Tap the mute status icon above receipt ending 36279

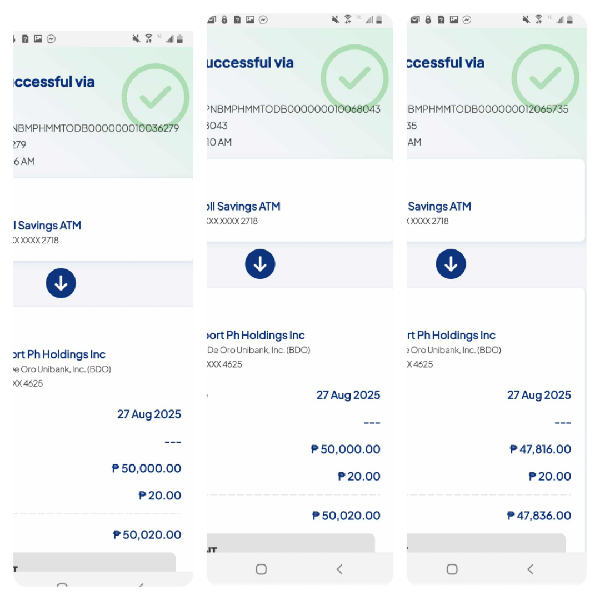(x=136, y=38)
